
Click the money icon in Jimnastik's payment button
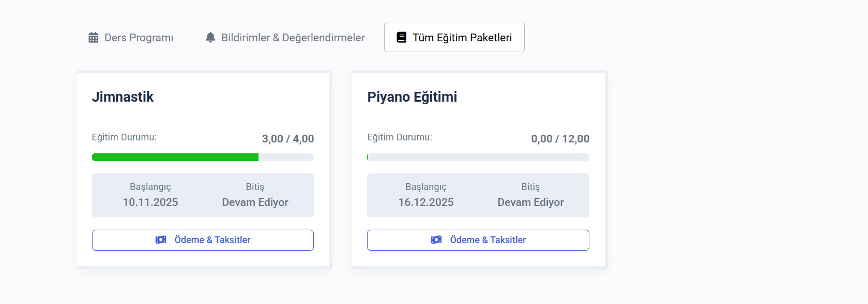(161, 240)
